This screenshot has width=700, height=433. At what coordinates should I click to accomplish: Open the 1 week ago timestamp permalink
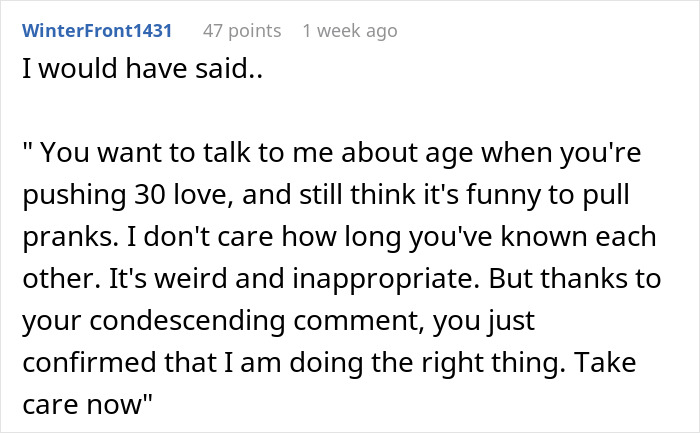tap(350, 31)
